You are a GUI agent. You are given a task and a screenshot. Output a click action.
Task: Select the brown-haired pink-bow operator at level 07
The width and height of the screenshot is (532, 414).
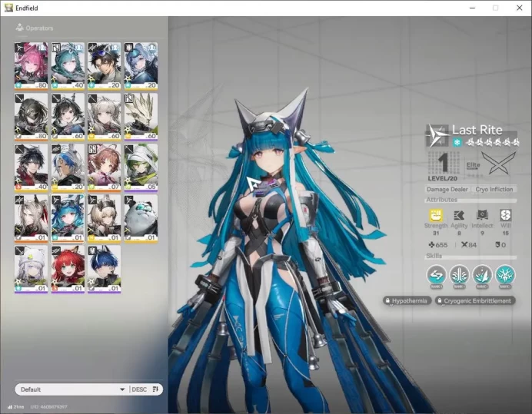[104, 167]
